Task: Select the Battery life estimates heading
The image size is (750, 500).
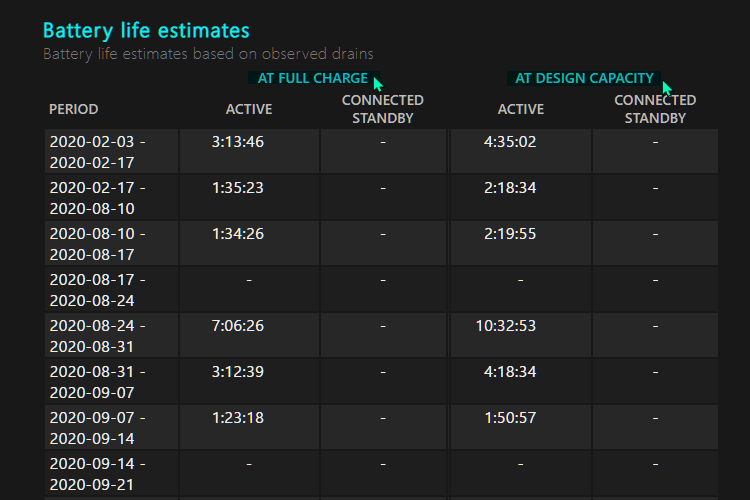Action: pyautogui.click(x=146, y=31)
